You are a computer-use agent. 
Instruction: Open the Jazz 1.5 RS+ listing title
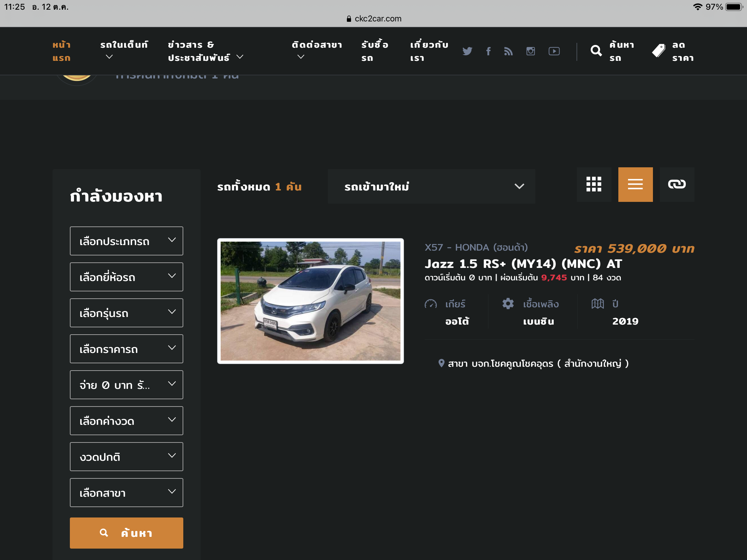pos(523,264)
